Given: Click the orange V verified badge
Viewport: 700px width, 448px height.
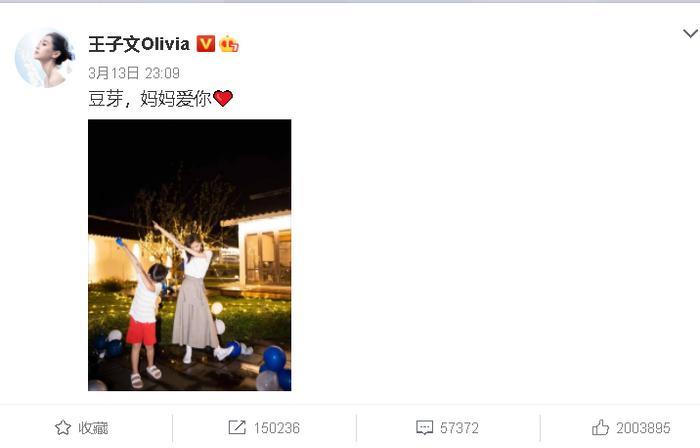Looking at the screenshot, I should click(x=206, y=44).
